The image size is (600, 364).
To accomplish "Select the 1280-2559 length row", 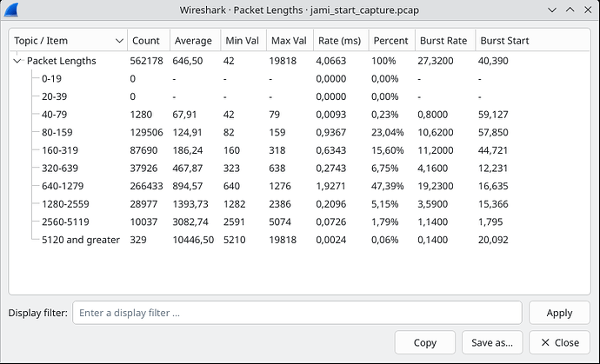I will point(299,204).
